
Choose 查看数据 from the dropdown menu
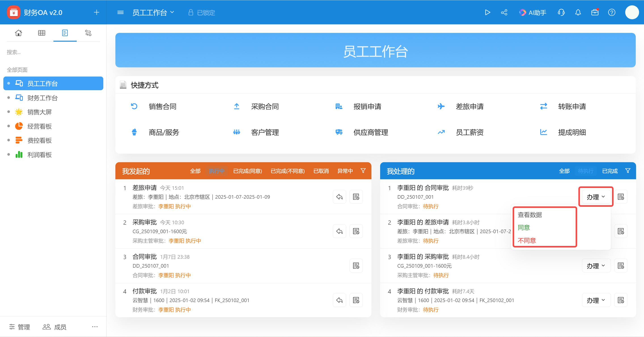click(530, 215)
